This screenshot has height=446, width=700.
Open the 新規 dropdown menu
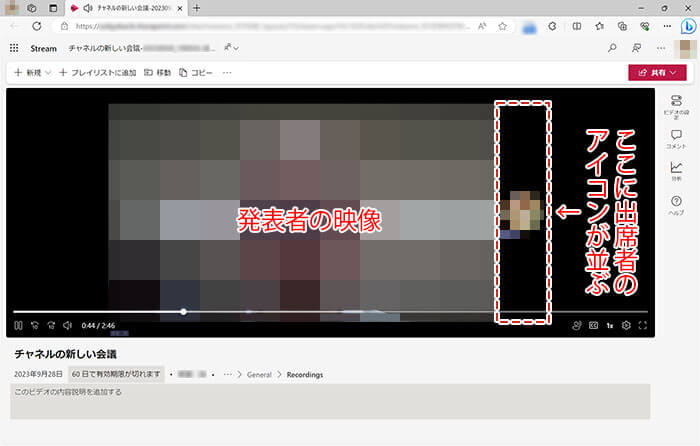click(x=33, y=73)
